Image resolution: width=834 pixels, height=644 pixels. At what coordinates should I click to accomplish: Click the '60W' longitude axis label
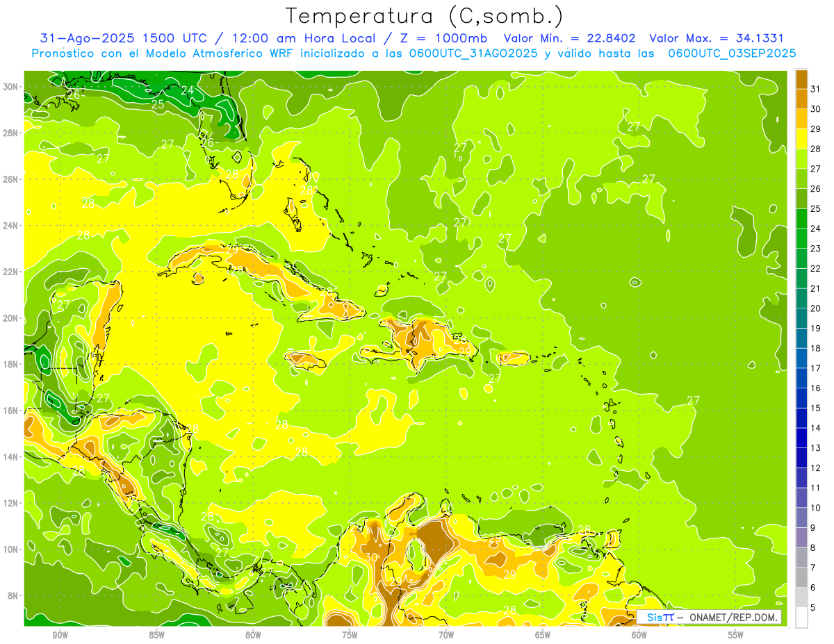(x=639, y=635)
